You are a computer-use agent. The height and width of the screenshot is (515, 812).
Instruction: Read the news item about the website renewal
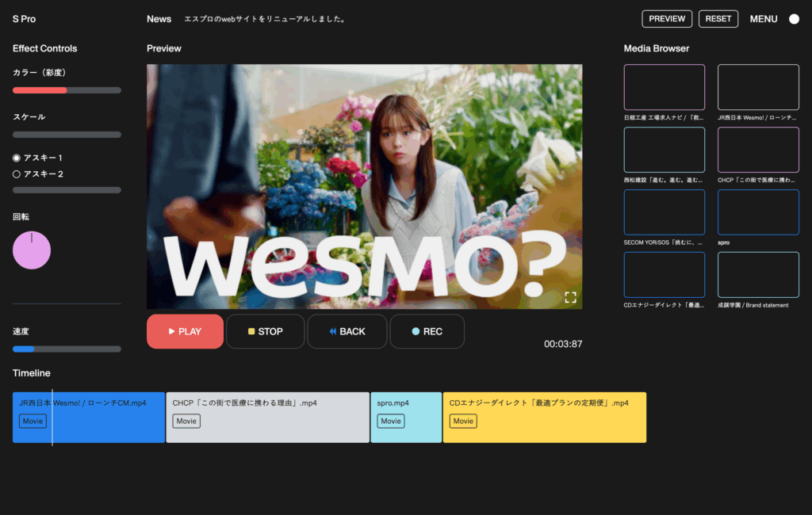[266, 19]
